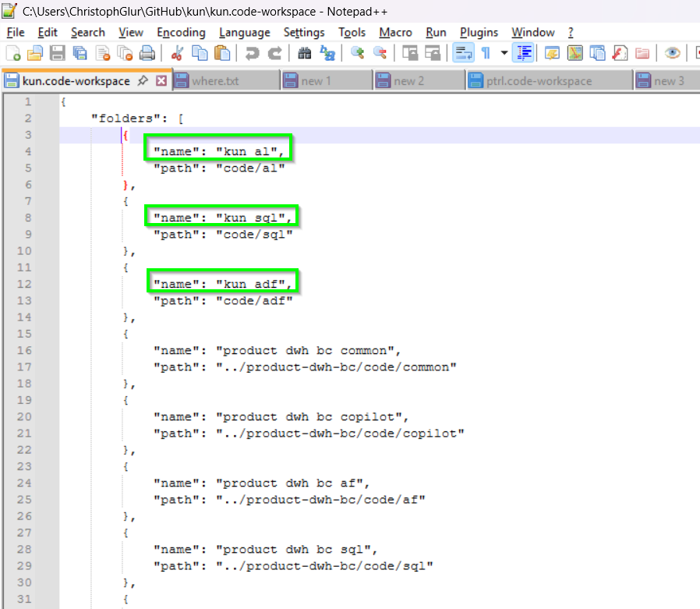
Task: Switch to the new 1 tab
Action: click(x=327, y=81)
